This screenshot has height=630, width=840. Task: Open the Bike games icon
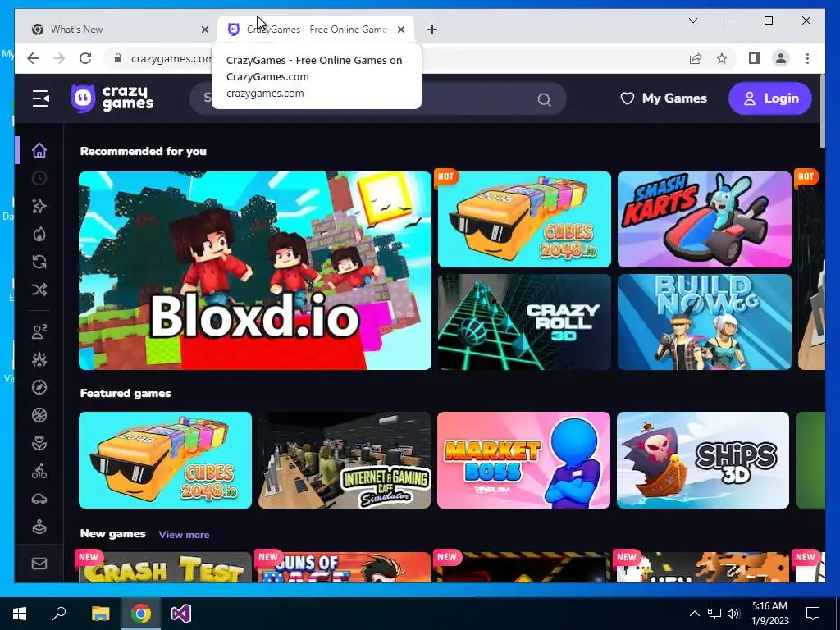39,472
